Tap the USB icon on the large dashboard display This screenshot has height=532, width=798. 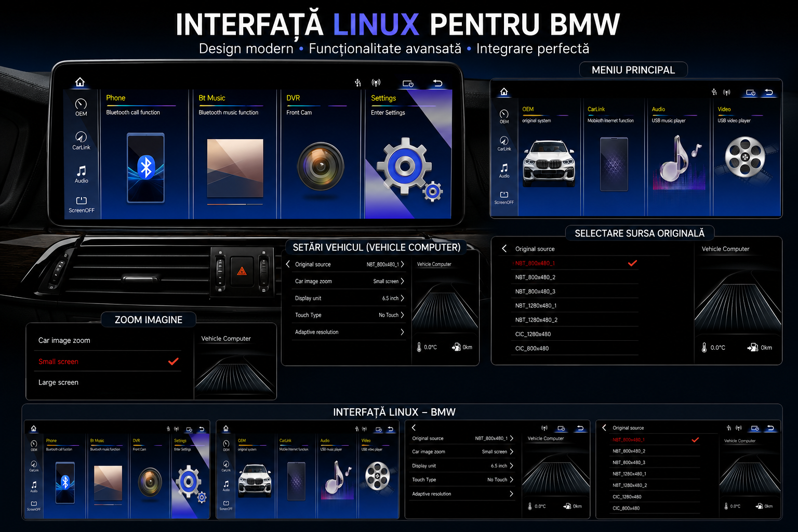(x=358, y=83)
